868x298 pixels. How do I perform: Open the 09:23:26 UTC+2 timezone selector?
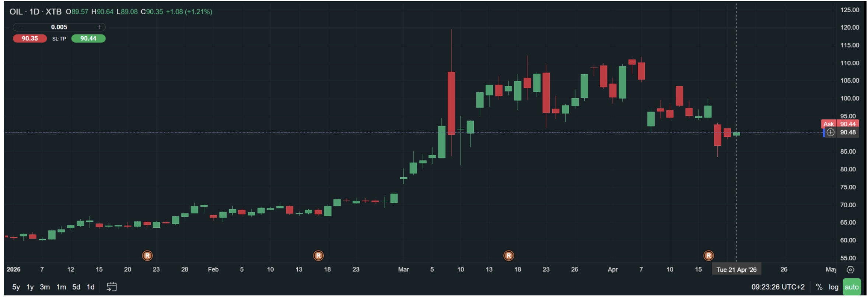tap(778, 287)
